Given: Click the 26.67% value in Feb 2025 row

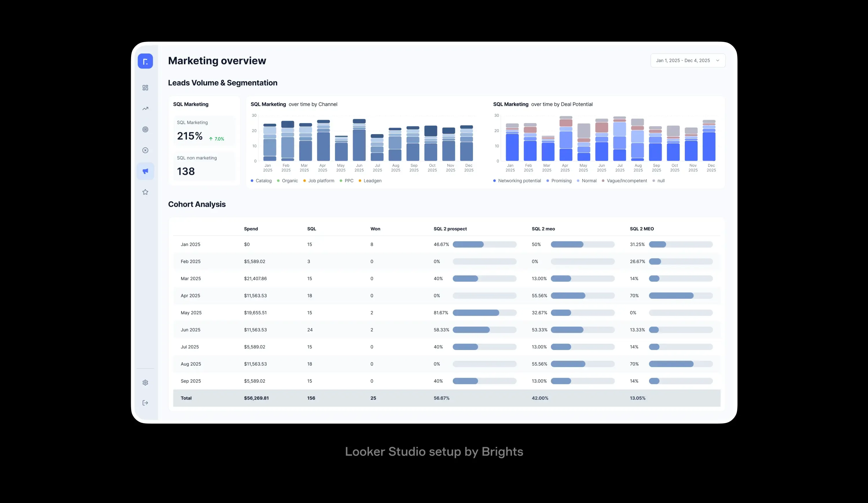Looking at the screenshot, I should click(637, 262).
